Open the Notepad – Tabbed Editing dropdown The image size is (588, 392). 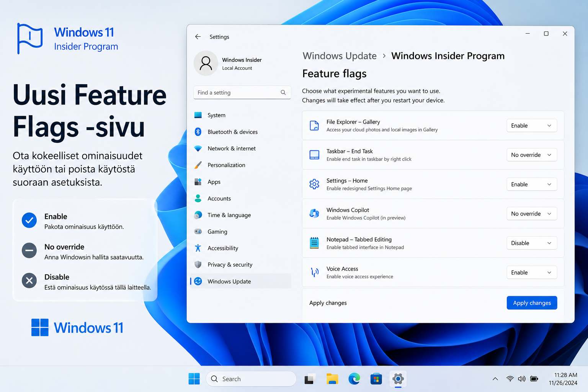[x=532, y=243]
